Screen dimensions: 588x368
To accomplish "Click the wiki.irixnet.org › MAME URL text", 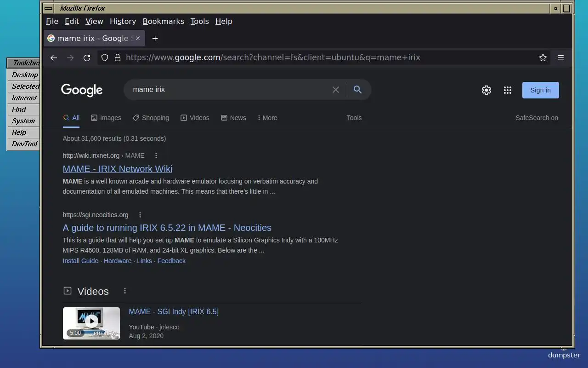I will click(103, 155).
